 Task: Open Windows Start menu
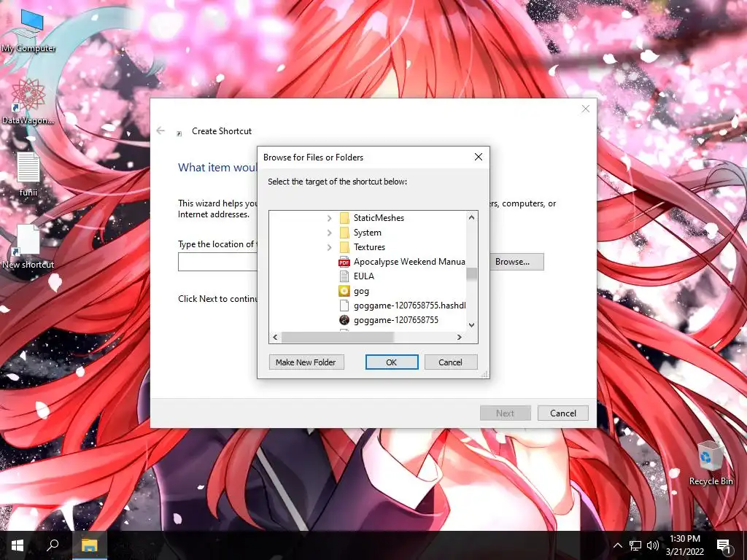(x=18, y=545)
